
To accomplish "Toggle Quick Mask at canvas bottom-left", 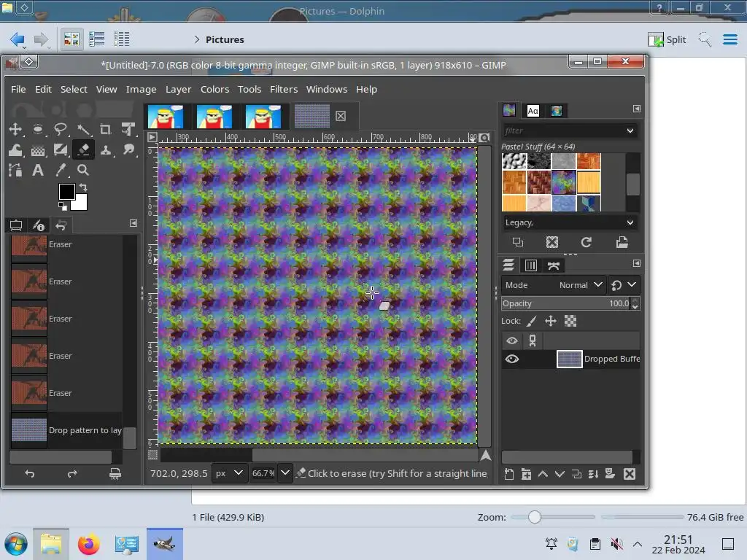I will coord(152,455).
